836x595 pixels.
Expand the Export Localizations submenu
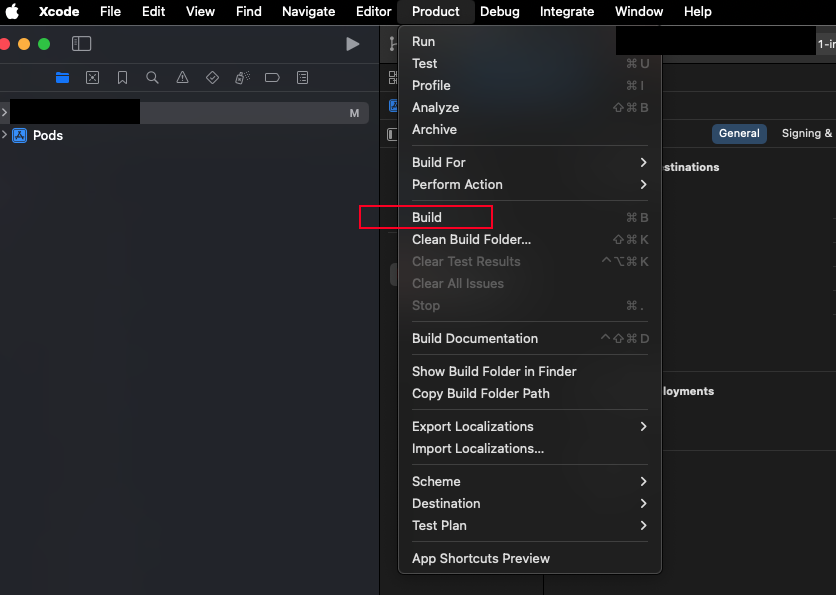pos(530,427)
